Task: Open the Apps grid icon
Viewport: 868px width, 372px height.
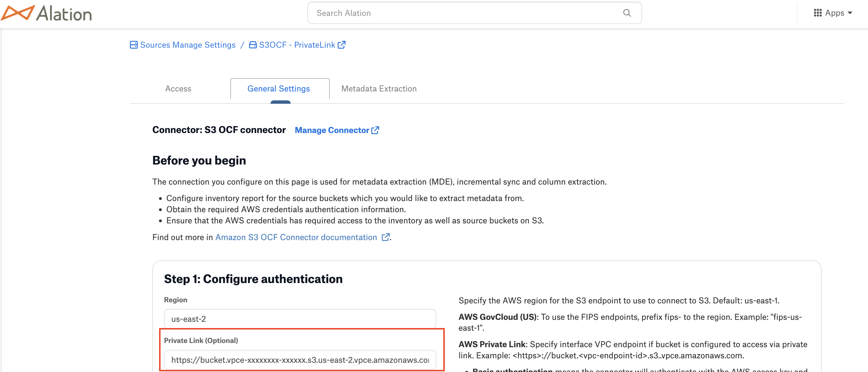Action: coord(818,13)
